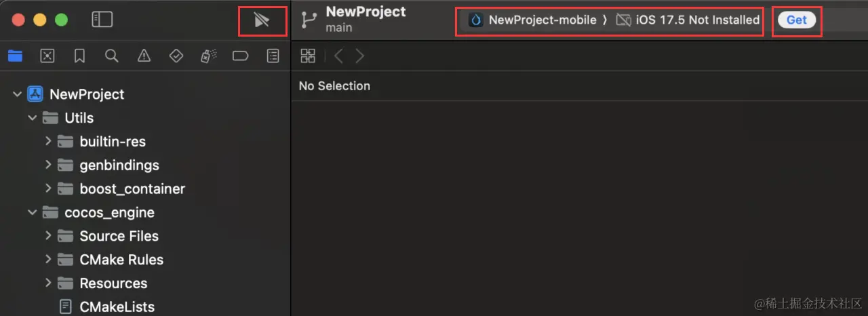Open the Find navigator magnifier icon

tap(112, 56)
